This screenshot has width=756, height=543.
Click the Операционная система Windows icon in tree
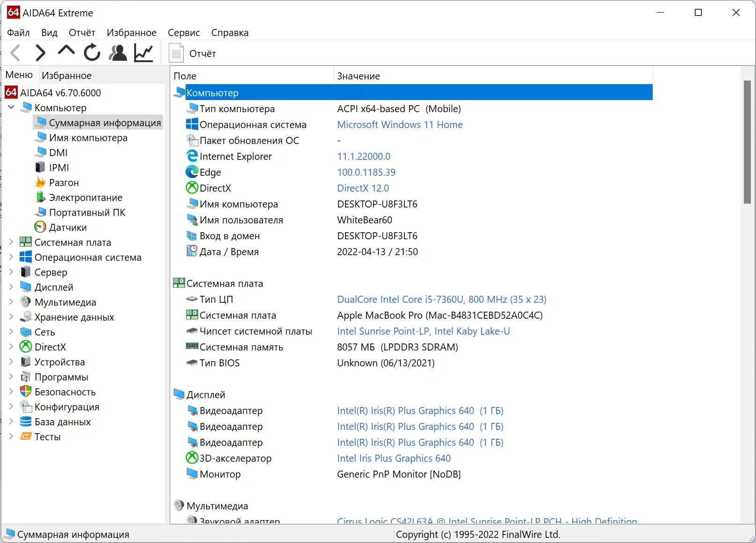(26, 257)
